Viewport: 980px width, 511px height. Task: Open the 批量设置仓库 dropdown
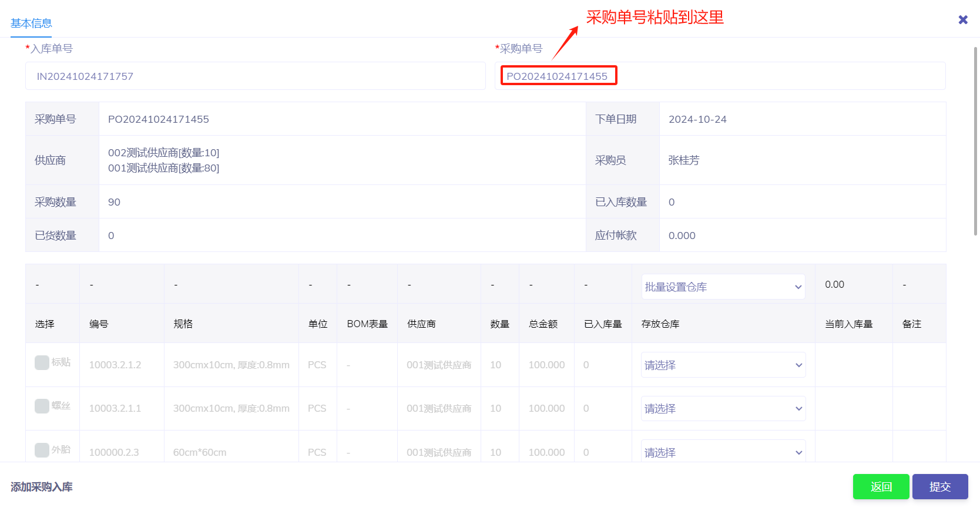pos(723,287)
